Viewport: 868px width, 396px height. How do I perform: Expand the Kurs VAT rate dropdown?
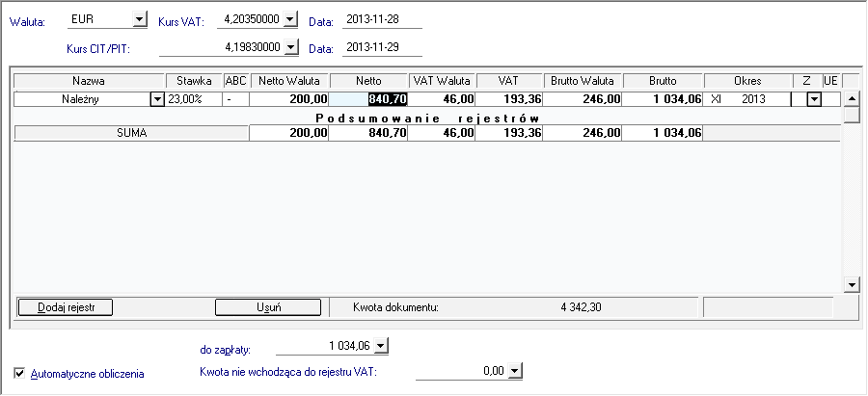click(x=290, y=20)
